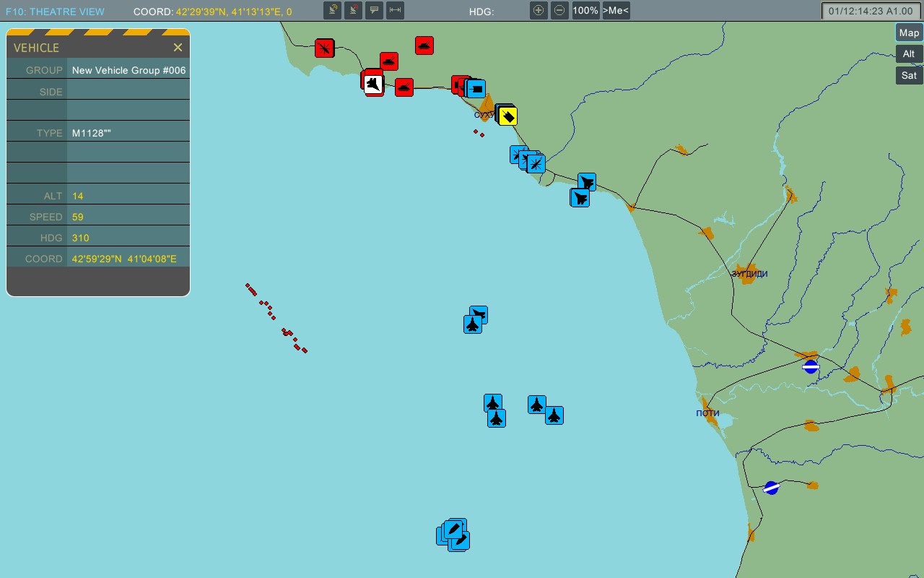Click the HDG value 310
Image resolution: width=924 pixels, height=578 pixels.
[x=81, y=238]
